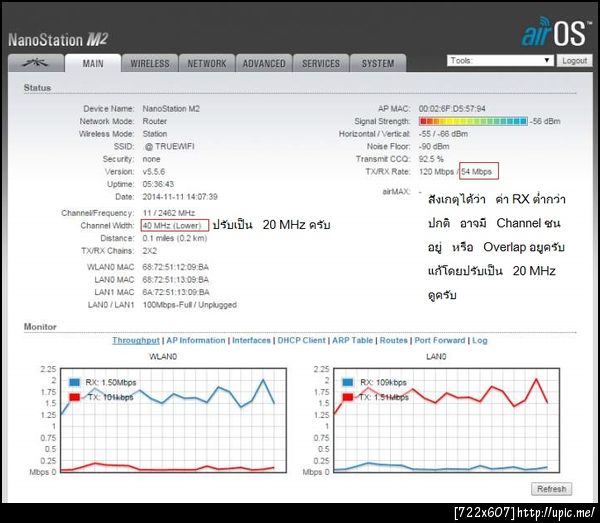This screenshot has height=523, width=600.
Task: Click the WLAN0 MAC value 68:72:51:12:09:BA
Action: click(x=176, y=267)
